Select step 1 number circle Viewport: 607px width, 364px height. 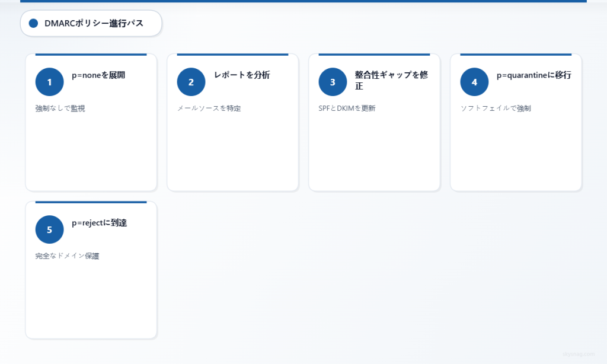[50, 82]
